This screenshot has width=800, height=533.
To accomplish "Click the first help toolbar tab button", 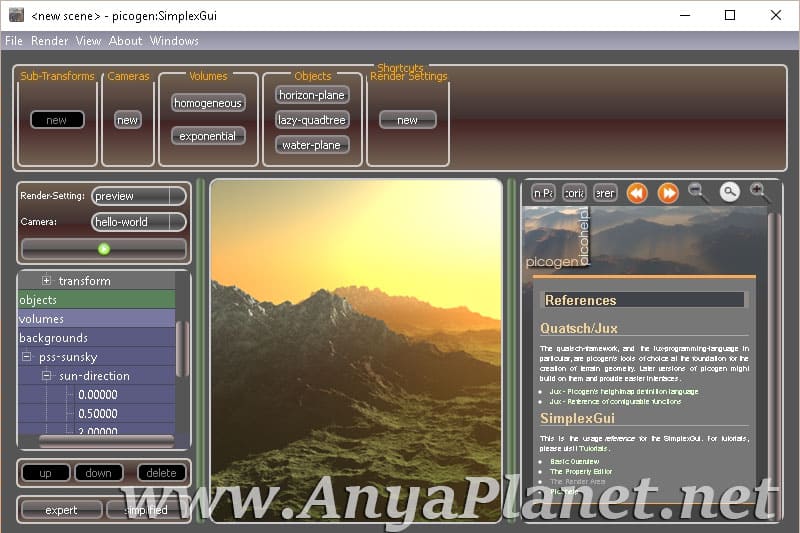I will (x=543, y=193).
